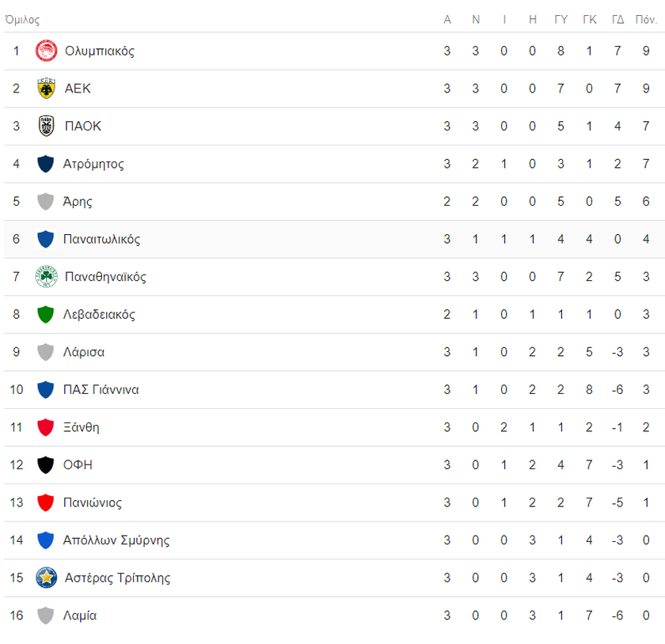Image resolution: width=665 pixels, height=644 pixels.
Task: Click the Πόν. points column header
Action: (x=646, y=20)
